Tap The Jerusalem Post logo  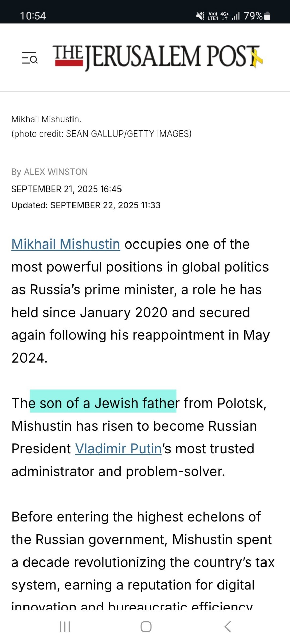pyautogui.click(x=158, y=57)
